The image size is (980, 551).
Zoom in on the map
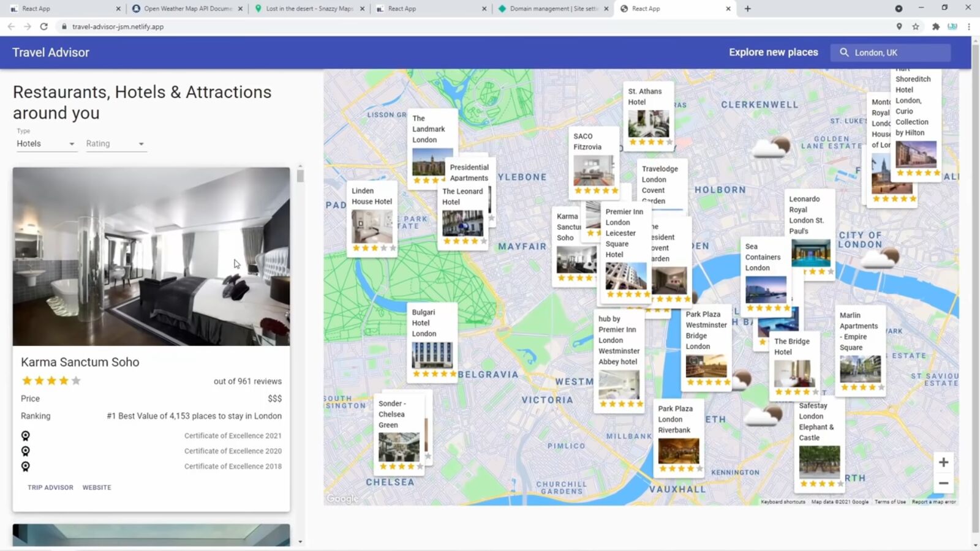coord(943,462)
